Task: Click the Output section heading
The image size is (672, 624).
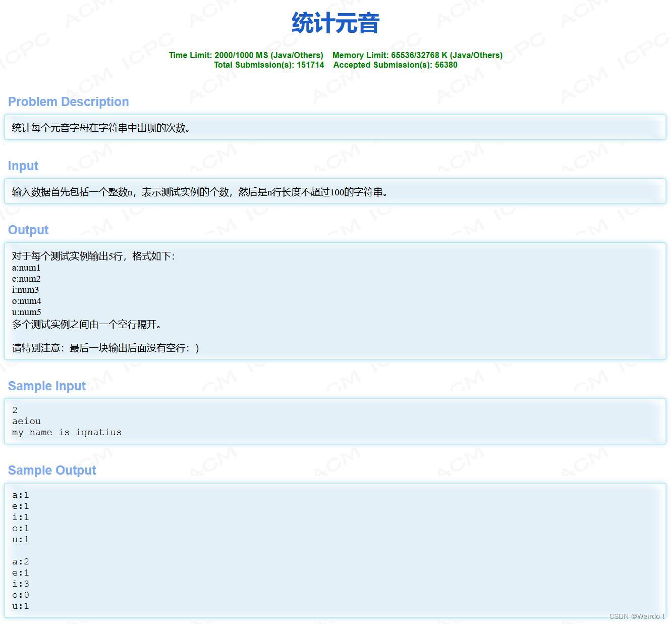Action: tap(28, 230)
